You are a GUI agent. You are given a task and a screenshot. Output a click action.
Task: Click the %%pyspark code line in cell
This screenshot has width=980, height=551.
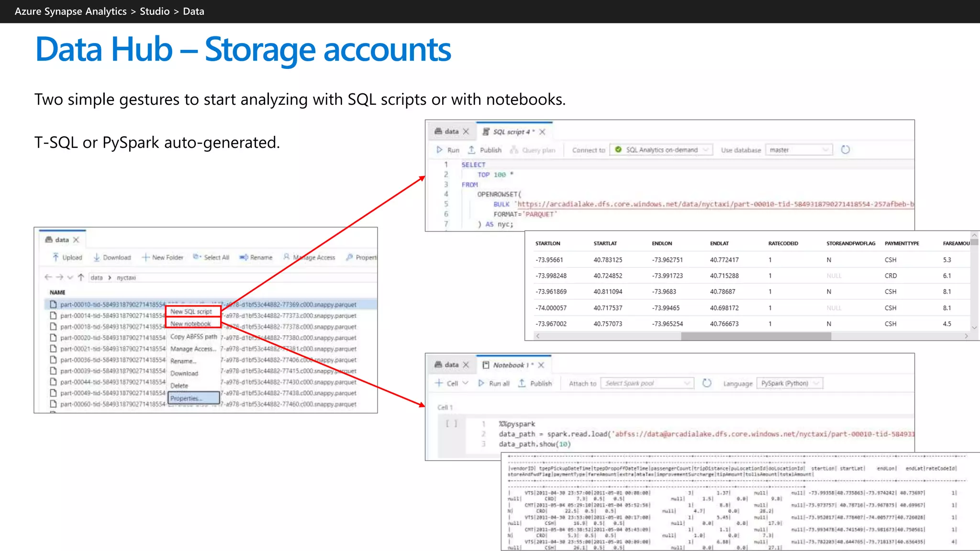517,424
